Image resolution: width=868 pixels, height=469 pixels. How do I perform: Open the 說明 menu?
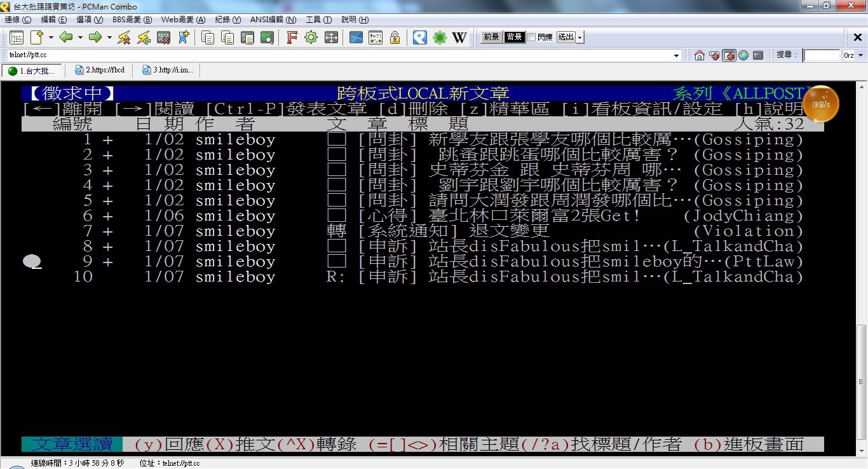click(x=355, y=20)
